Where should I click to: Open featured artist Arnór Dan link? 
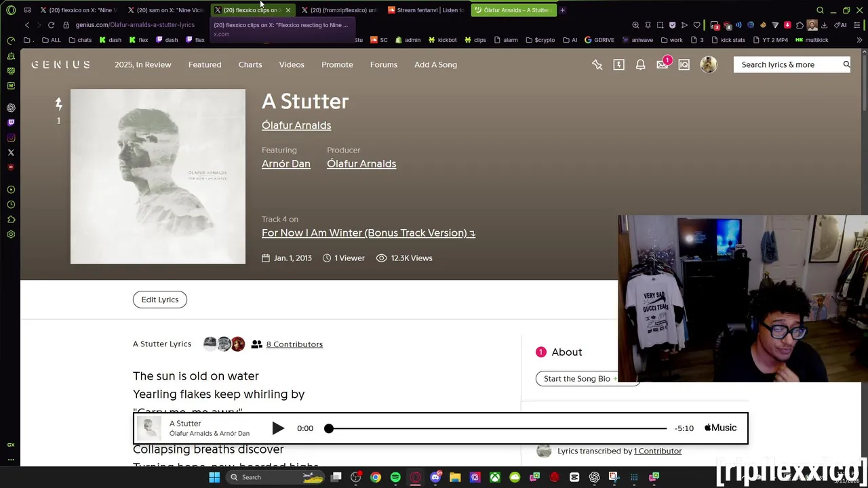tap(286, 164)
